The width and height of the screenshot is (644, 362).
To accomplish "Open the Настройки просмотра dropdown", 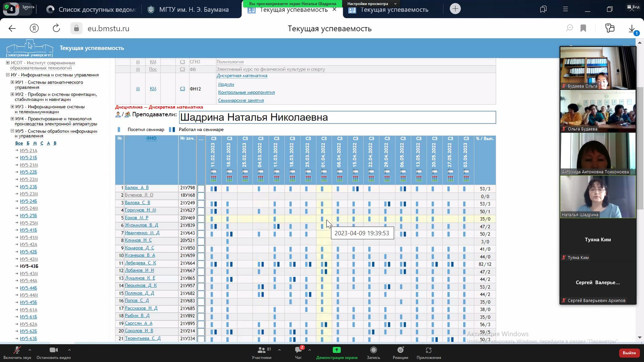I will [x=372, y=4].
